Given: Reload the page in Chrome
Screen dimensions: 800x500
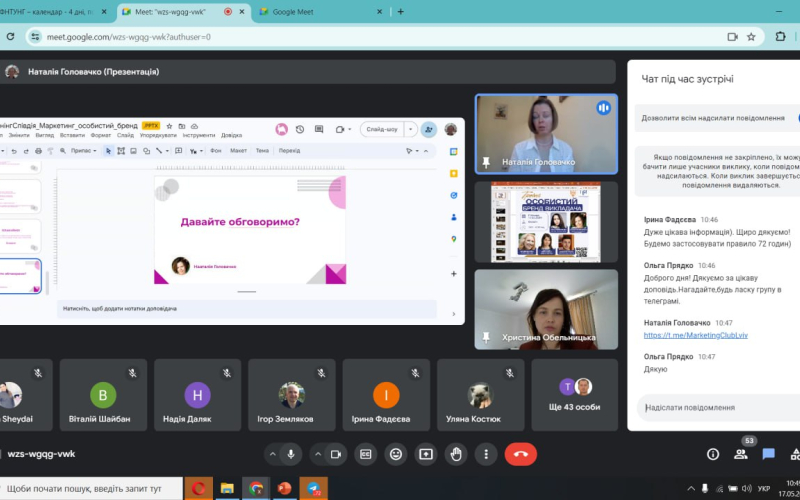Looking at the screenshot, I should (x=10, y=37).
